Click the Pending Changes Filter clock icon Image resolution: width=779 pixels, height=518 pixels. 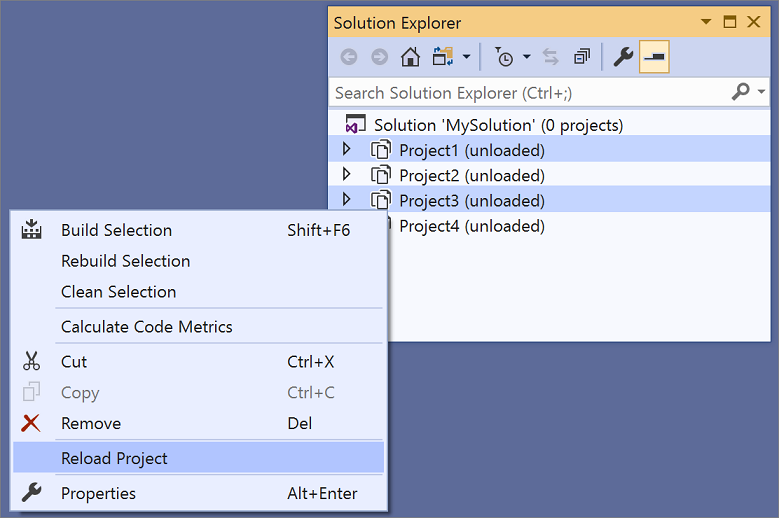tap(504, 57)
